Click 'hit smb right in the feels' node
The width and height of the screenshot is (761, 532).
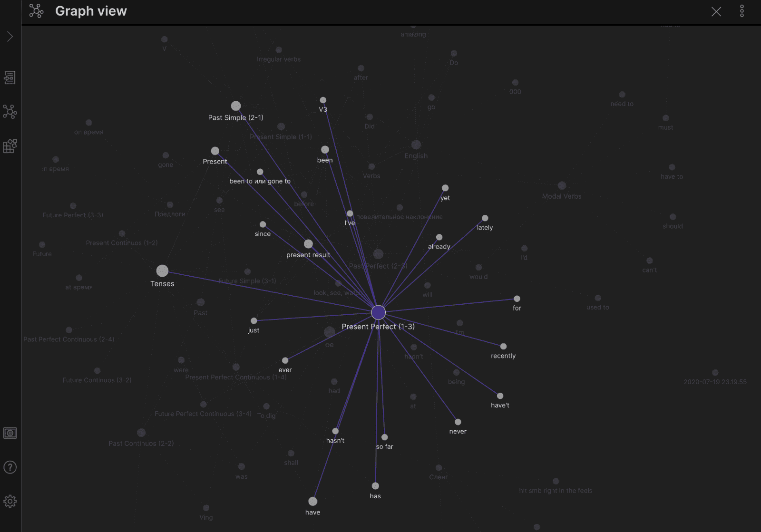(556, 482)
